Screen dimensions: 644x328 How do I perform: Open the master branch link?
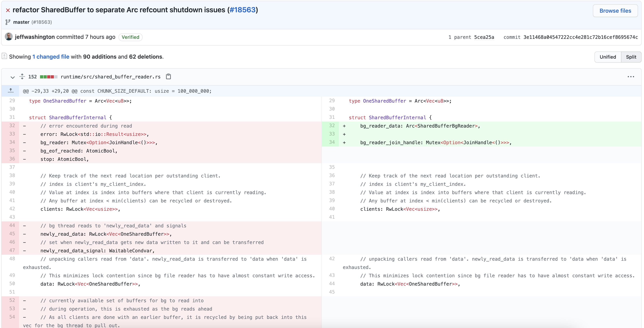click(21, 22)
